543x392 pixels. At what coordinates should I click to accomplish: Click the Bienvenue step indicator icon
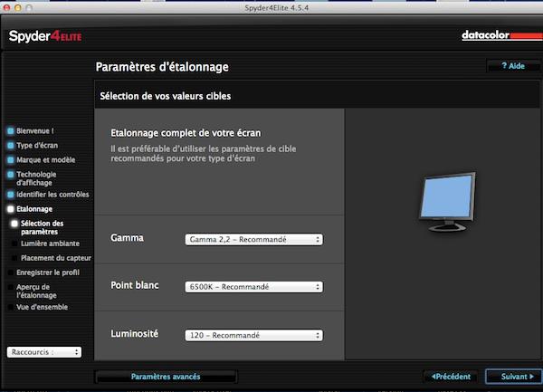click(11, 130)
